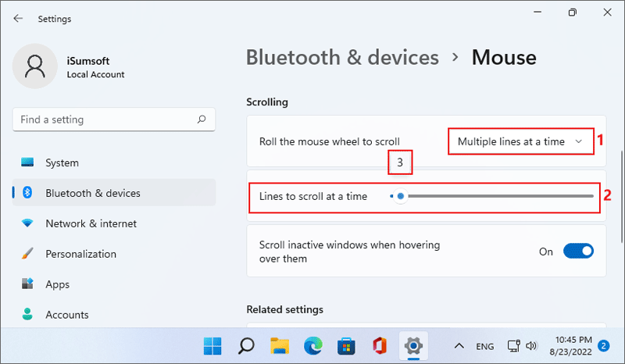Click the settings page vertical scrollbar
The height and width of the screenshot is (364, 625).
pyautogui.click(x=622, y=196)
